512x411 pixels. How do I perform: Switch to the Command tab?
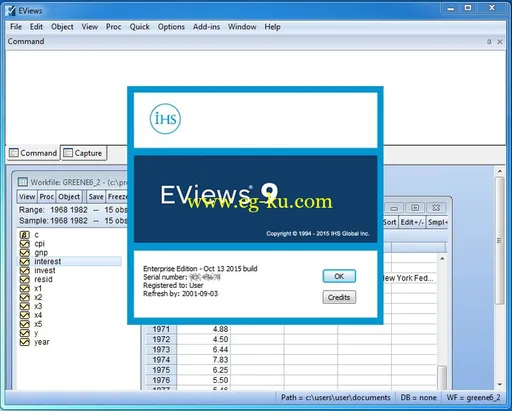pyautogui.click(x=33, y=153)
